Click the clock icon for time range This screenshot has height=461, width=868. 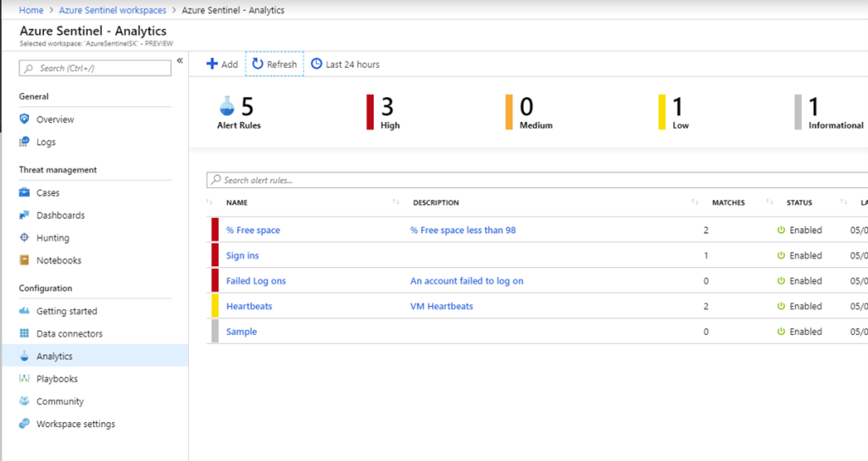[316, 64]
